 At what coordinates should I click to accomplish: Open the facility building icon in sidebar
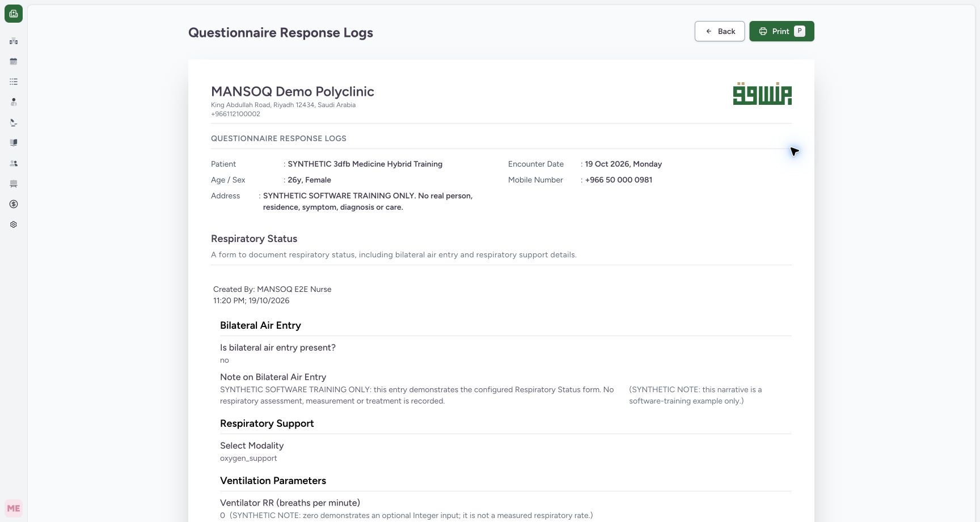pyautogui.click(x=14, y=41)
